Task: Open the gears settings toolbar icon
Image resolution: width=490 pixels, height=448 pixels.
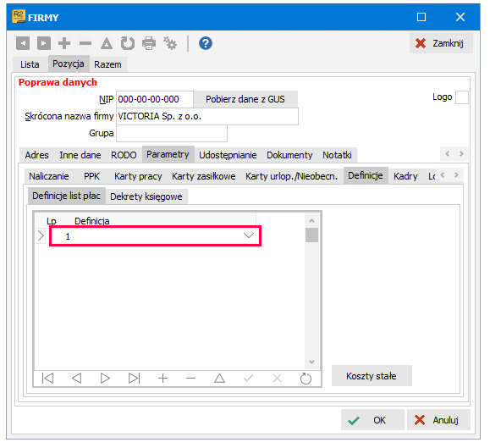Action: [170, 43]
